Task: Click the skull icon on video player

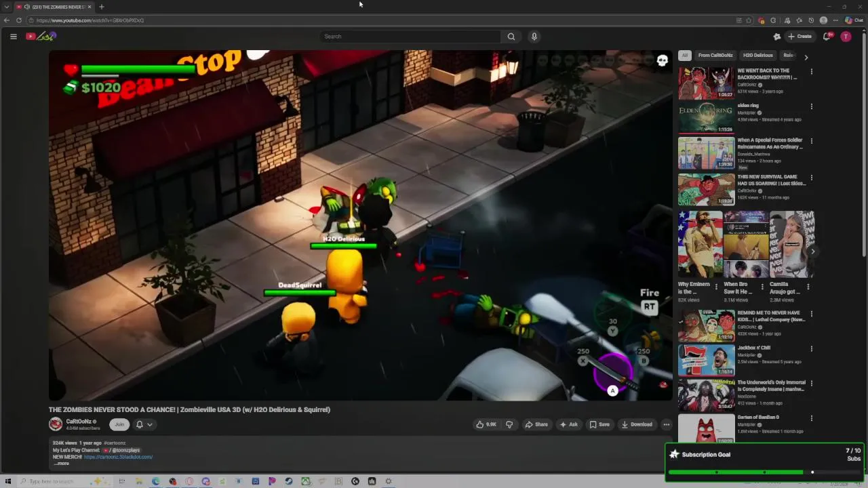Action: (663, 61)
